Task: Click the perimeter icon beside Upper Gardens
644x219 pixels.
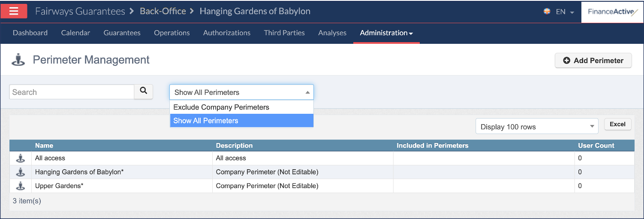Action: pos(20,186)
